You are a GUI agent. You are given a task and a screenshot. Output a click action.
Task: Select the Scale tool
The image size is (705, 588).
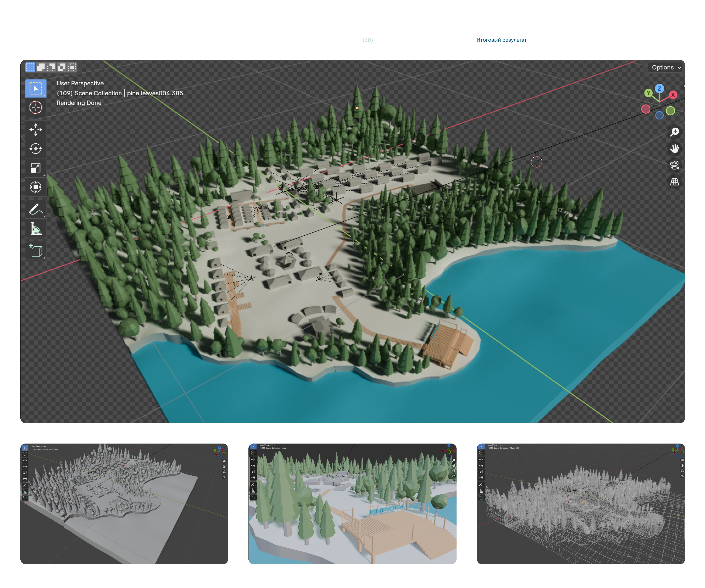(36, 168)
